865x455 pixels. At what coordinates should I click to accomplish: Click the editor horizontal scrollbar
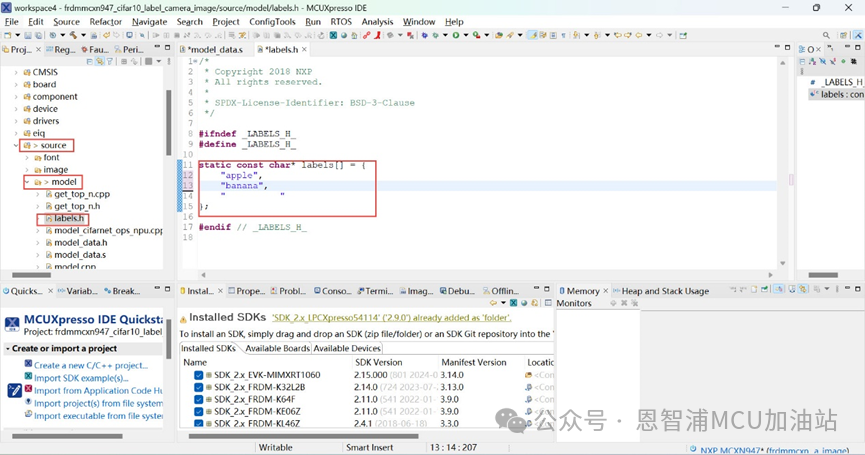pos(485,274)
